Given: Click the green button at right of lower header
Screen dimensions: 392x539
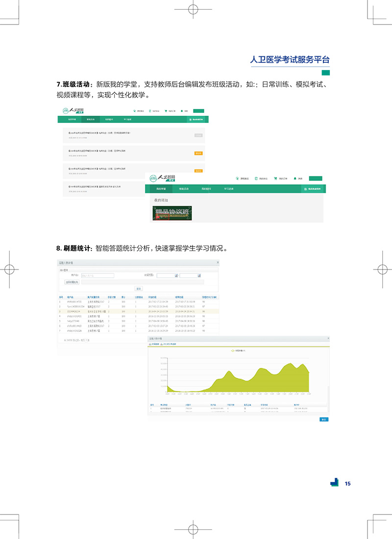Looking at the screenshot, I should point(315,178).
